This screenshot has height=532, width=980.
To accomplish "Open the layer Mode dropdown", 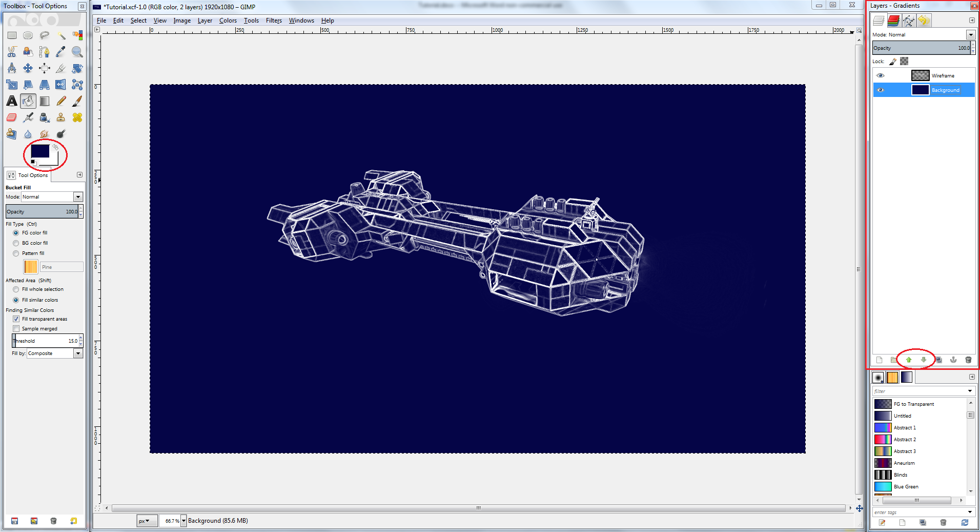I will tap(970, 35).
